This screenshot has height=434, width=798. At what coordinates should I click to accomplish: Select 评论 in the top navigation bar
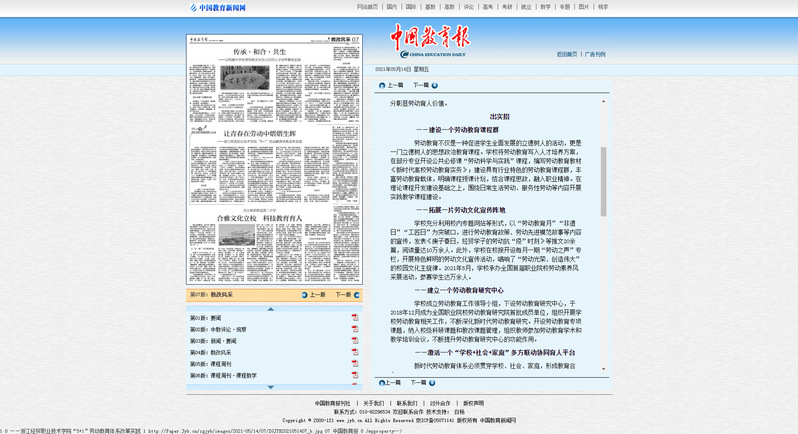point(469,7)
